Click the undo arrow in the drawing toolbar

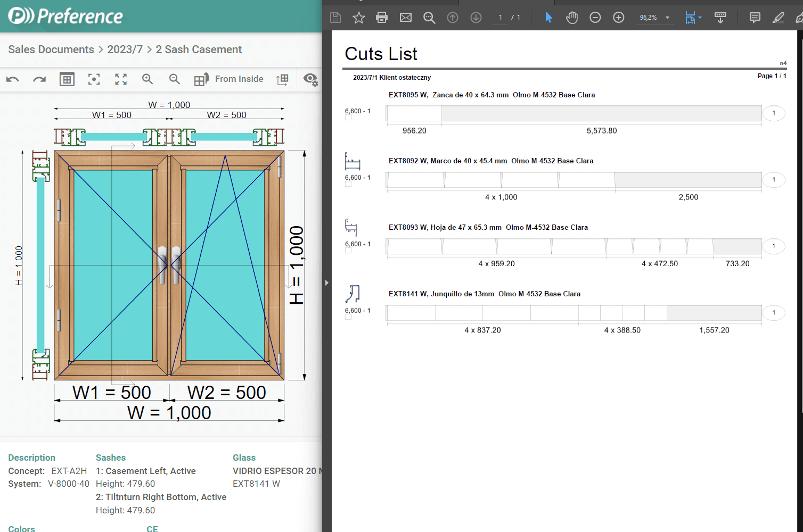pos(13,79)
